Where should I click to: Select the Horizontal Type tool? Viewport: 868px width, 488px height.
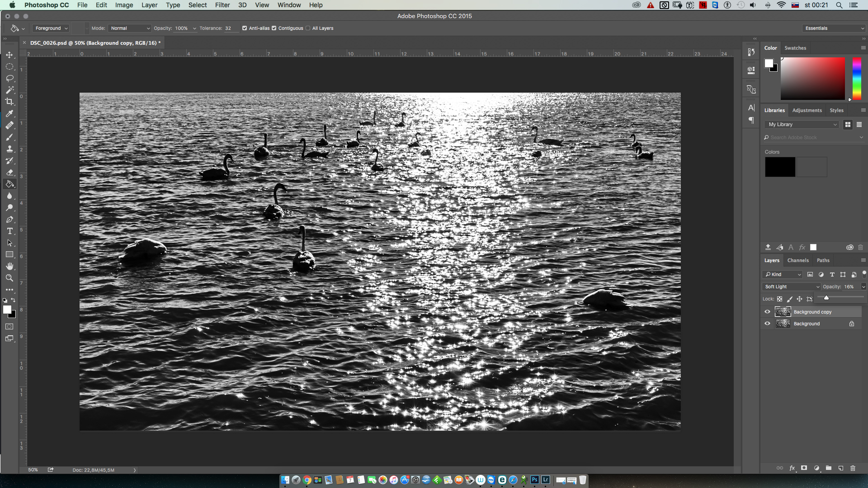pyautogui.click(x=9, y=231)
